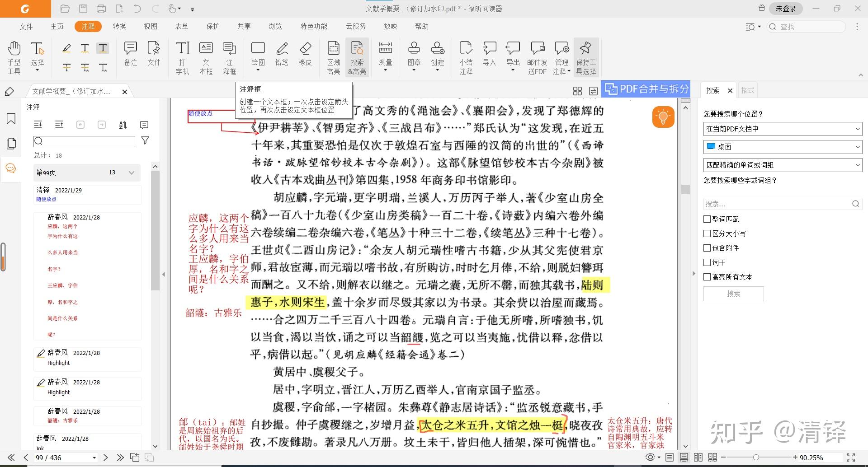The width and height of the screenshot is (868, 467).
Task: Export comments with 导出
Action: pos(513,53)
